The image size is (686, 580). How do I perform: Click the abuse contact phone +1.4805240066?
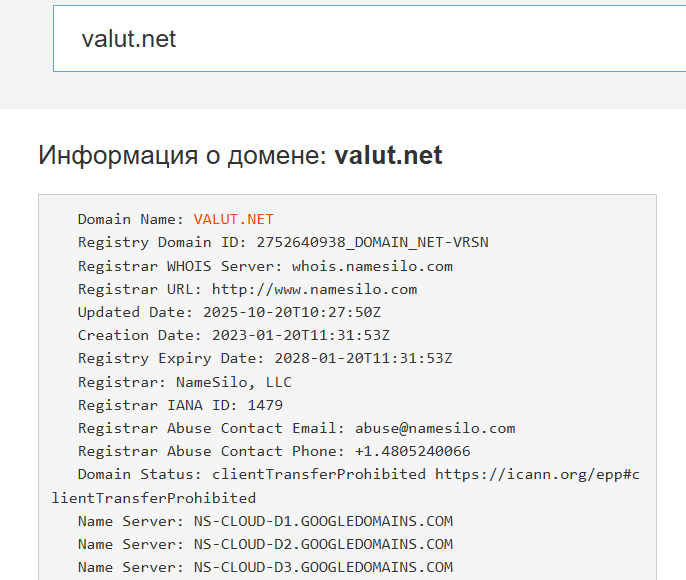click(x=407, y=451)
